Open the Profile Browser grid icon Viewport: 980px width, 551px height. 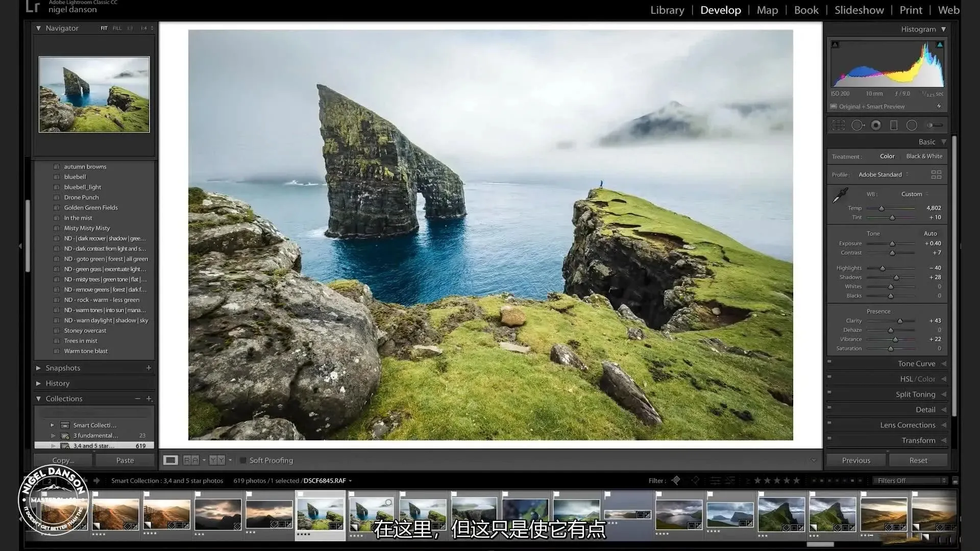(x=936, y=174)
